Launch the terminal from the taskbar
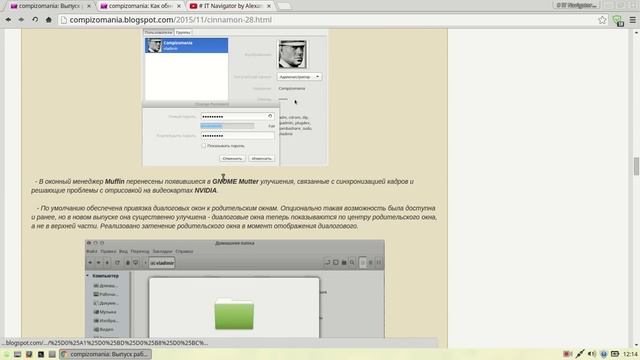Image resolution: width=640 pixels, height=360 pixels. tap(41, 354)
